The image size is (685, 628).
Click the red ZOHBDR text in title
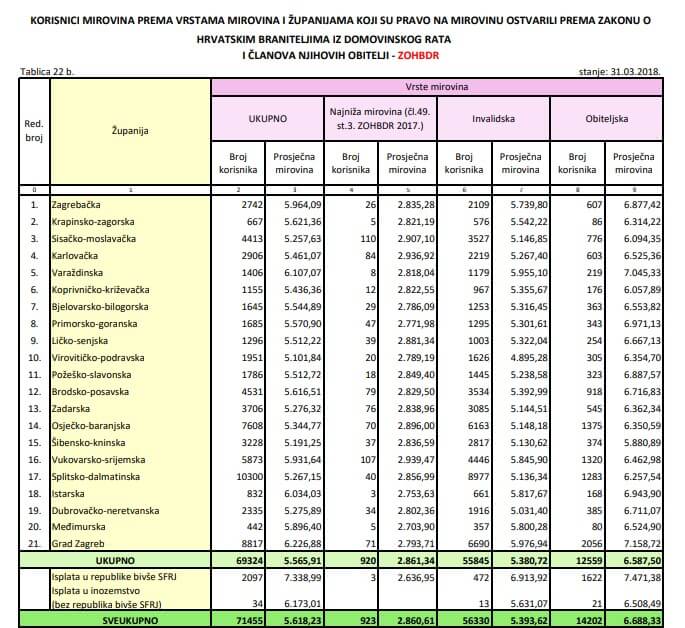(x=422, y=57)
